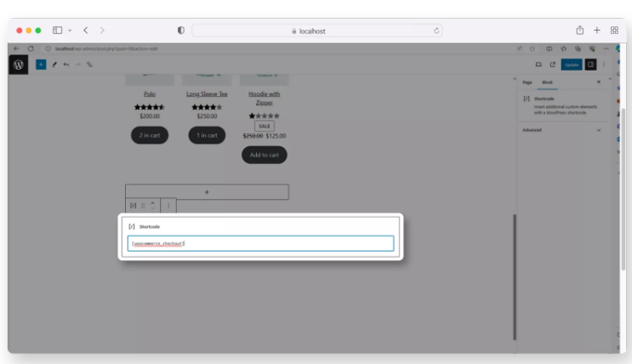
Task: Open the block toolbar three-dot options
Action: [x=168, y=206]
